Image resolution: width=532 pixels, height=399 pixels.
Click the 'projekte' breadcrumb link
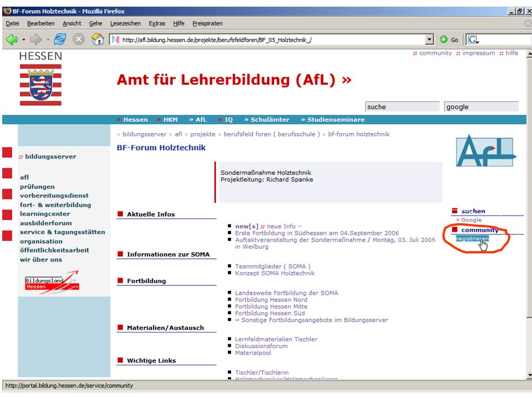(203, 134)
